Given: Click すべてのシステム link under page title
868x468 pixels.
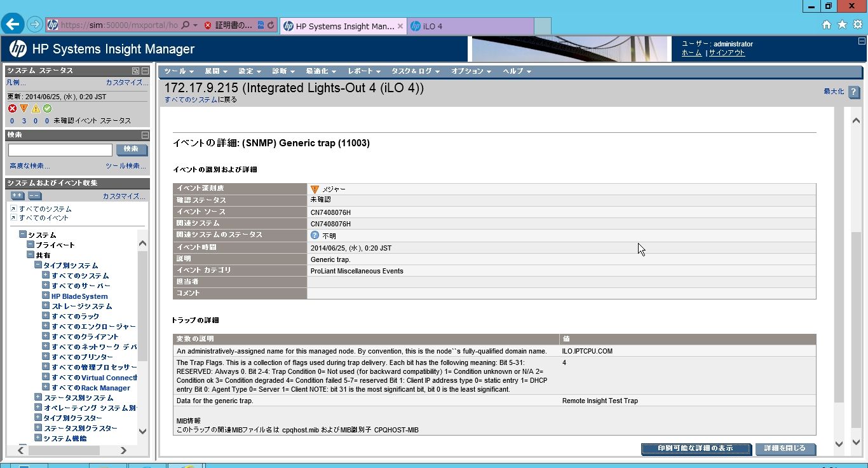Looking at the screenshot, I should pos(191,100).
